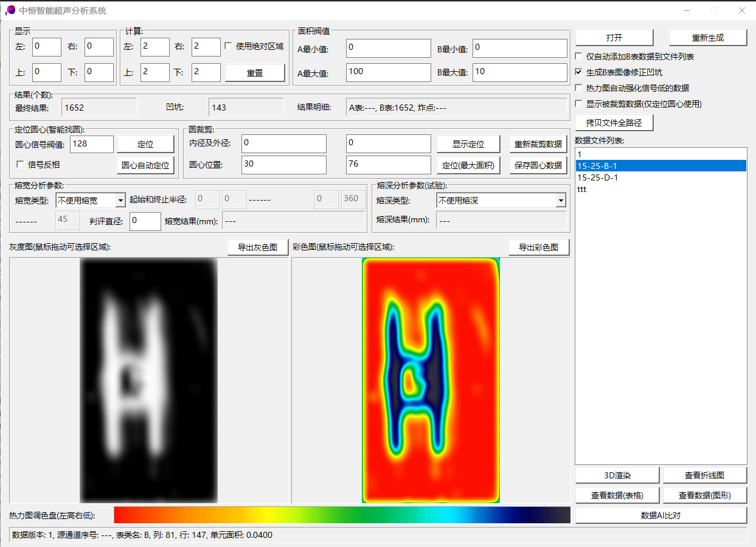The height and width of the screenshot is (547, 756).
Task: Click 查看数据(图形) button
Action: pos(705,495)
